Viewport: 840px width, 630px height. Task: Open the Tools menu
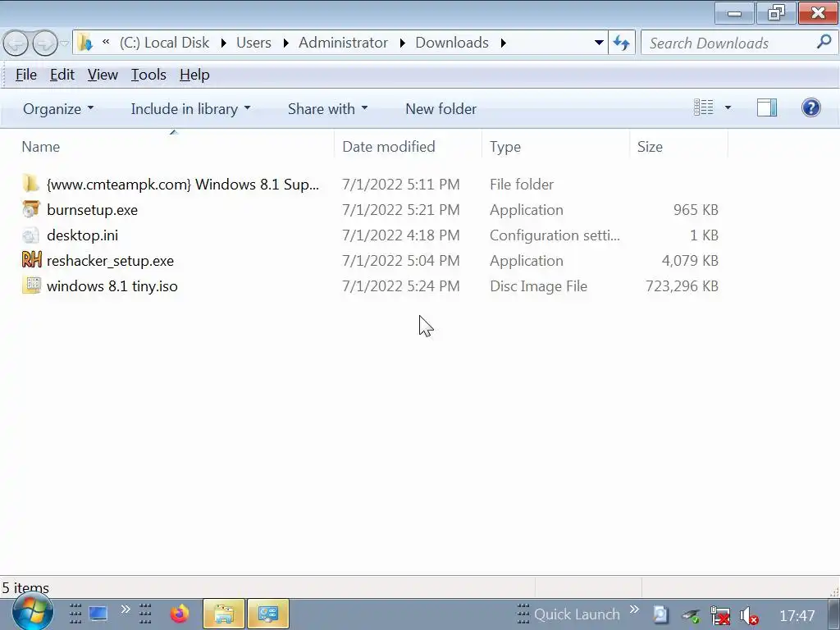pos(148,75)
